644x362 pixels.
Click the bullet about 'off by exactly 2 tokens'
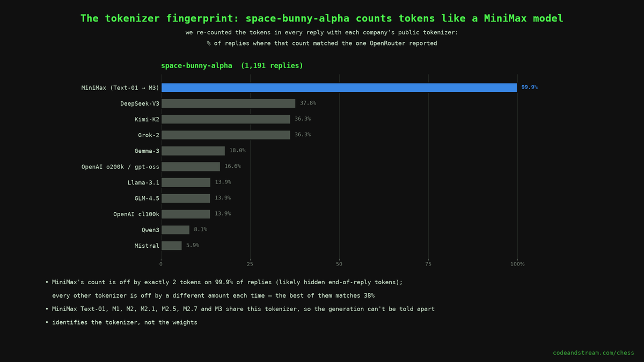pos(224,282)
